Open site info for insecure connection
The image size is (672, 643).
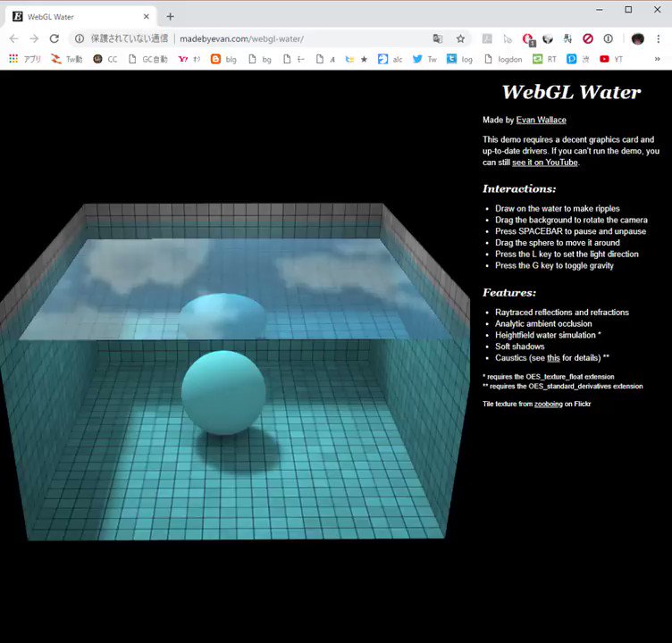coord(80,39)
